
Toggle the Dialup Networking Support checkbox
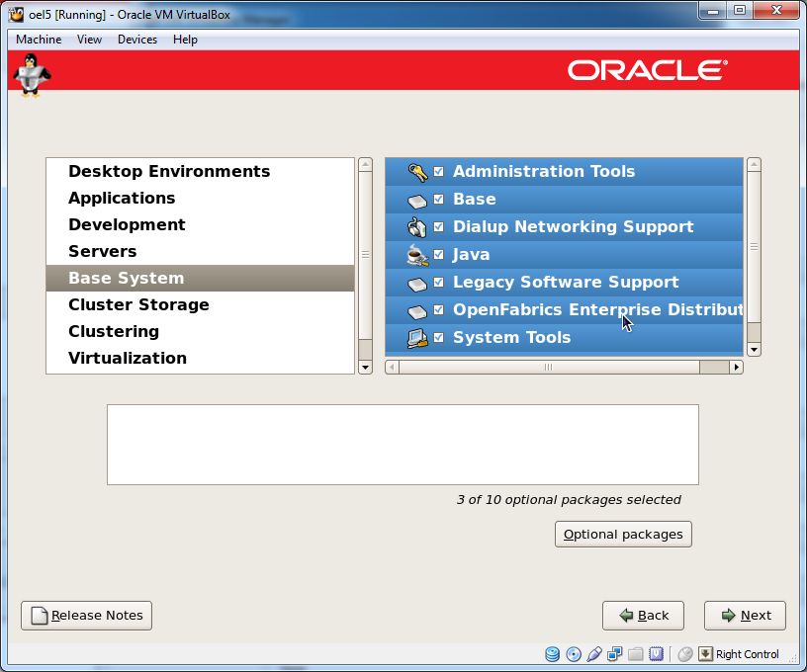tap(438, 226)
